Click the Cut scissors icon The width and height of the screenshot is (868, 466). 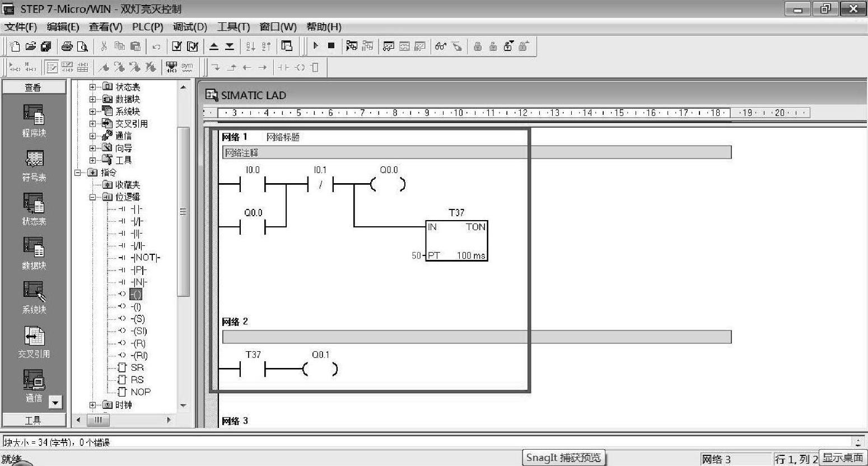[104, 46]
